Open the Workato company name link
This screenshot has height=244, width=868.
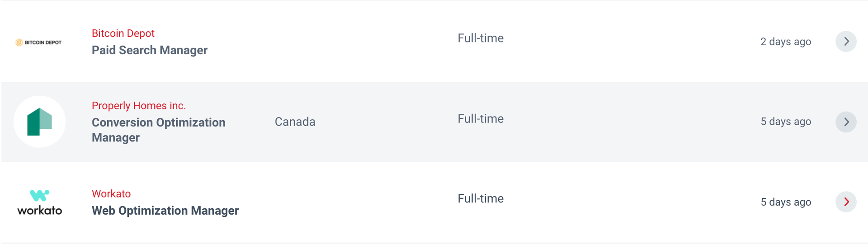111,194
